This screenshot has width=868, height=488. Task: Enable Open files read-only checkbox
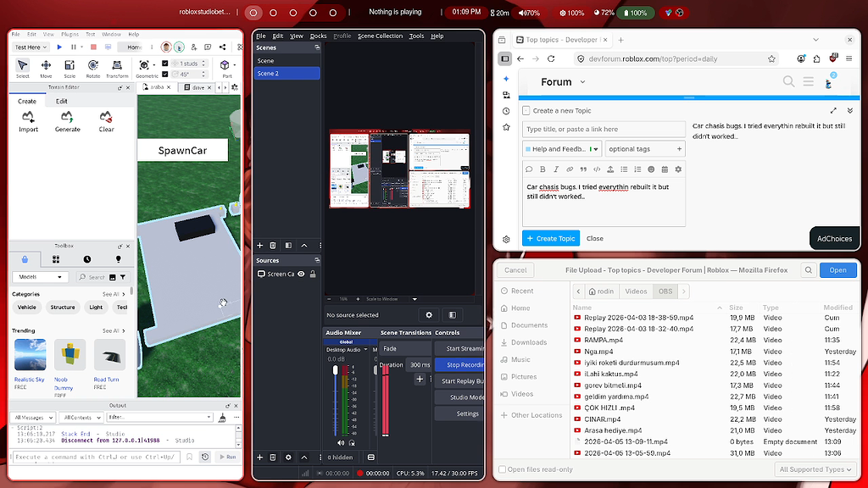point(502,469)
